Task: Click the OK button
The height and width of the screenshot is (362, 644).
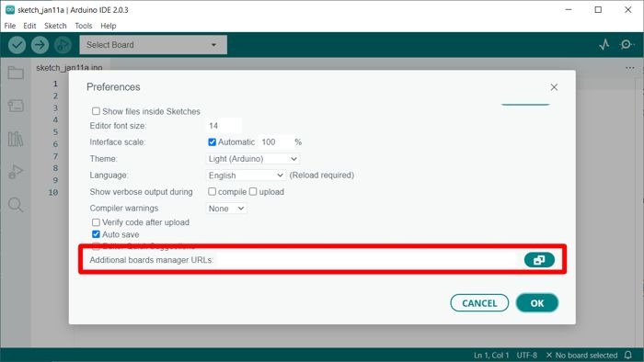Action: pos(536,303)
